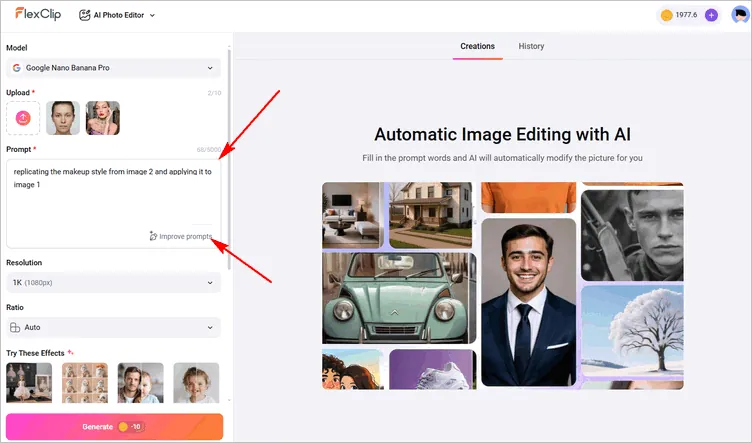Switch to the Creations tab
Screen dimensions: 752x443
click(477, 47)
